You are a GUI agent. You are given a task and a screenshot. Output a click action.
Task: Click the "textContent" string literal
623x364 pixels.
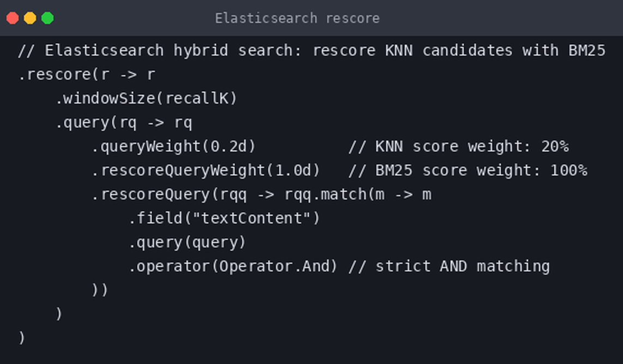coord(252,219)
